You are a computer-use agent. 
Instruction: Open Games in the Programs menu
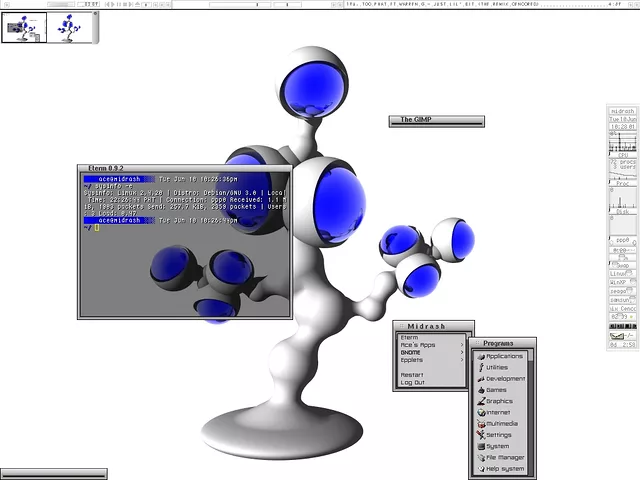(501, 390)
